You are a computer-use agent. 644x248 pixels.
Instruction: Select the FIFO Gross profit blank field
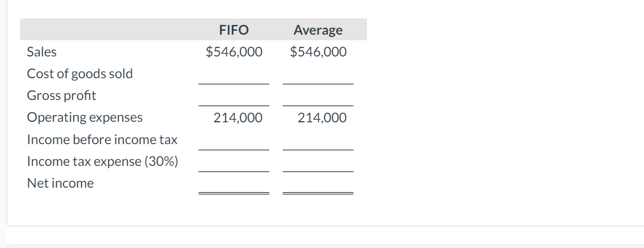234,96
